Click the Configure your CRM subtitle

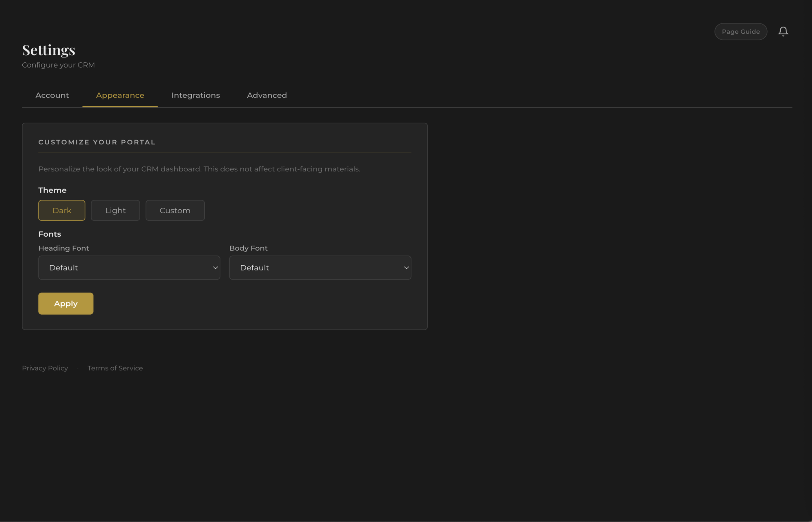click(58, 65)
